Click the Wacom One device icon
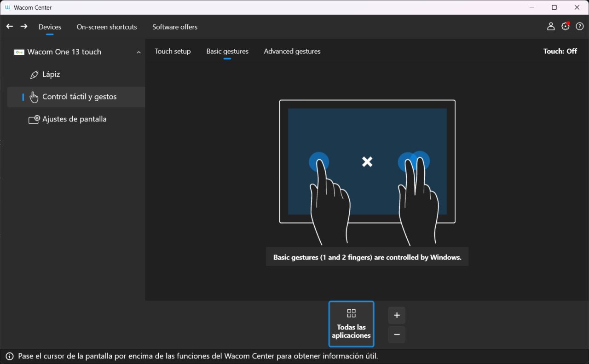Image resolution: width=589 pixels, height=364 pixels. [x=19, y=52]
